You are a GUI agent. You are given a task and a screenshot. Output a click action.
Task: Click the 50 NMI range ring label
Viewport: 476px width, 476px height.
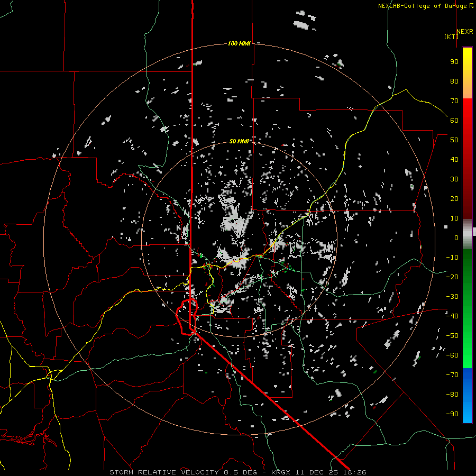coord(239,141)
